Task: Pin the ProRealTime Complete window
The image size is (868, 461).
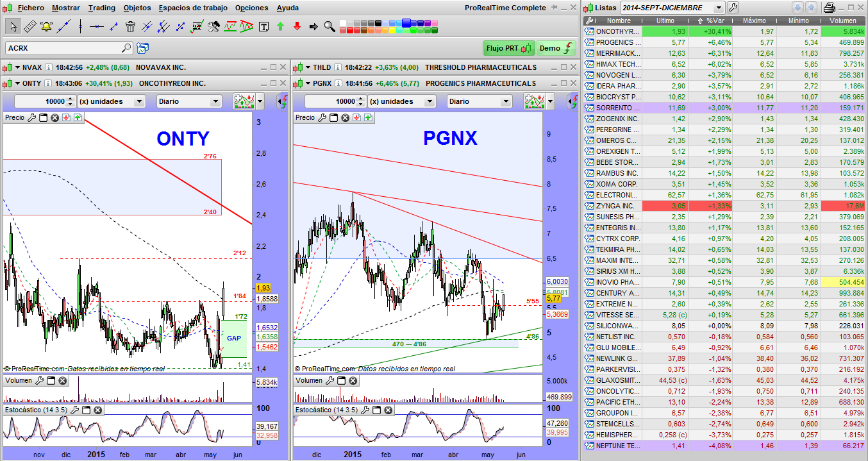Action: 555,8
